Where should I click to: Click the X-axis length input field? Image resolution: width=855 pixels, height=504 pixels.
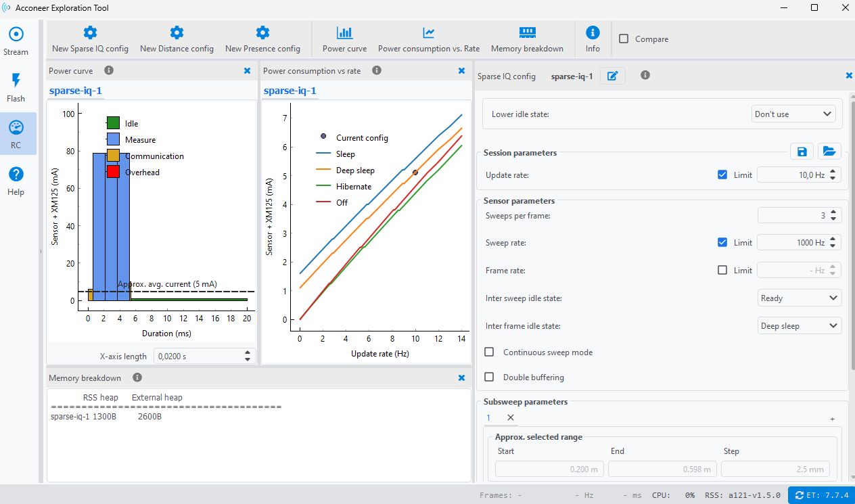coord(196,356)
